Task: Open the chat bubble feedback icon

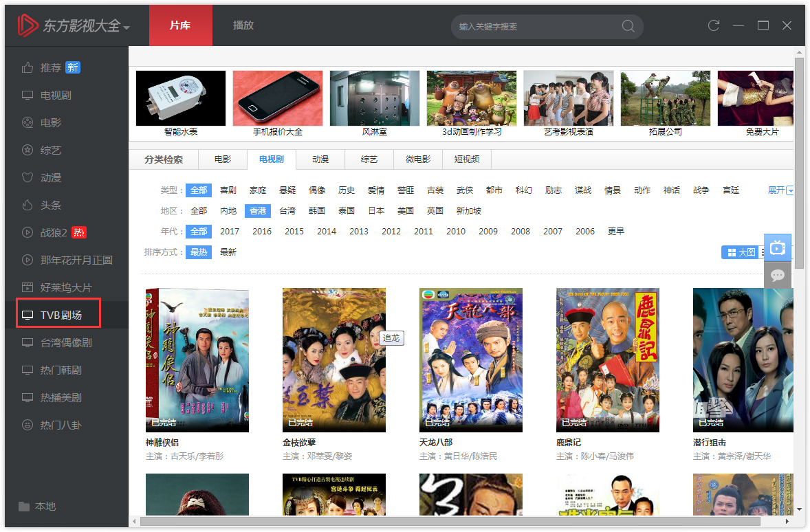Action: (778, 275)
